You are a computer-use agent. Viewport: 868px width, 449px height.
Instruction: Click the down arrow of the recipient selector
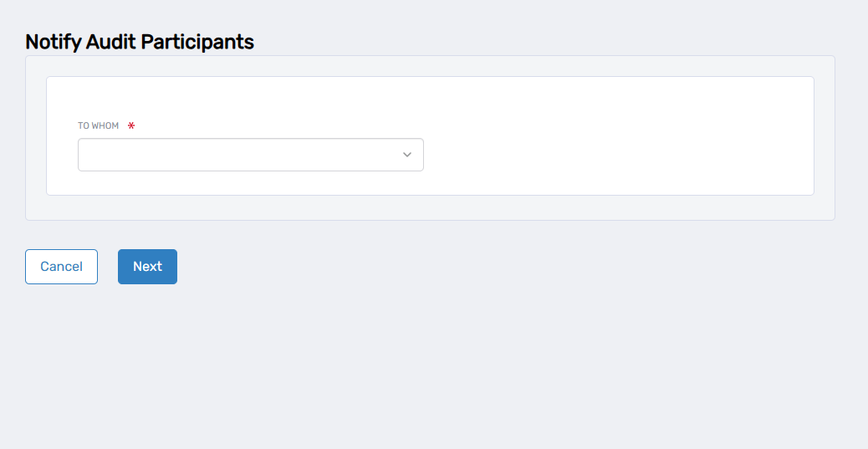407,155
